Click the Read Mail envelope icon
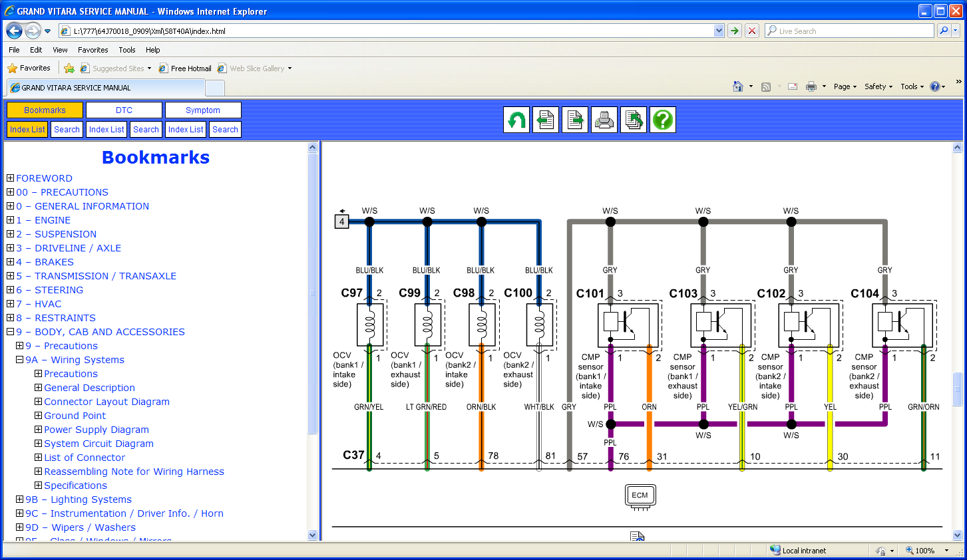 [x=793, y=86]
